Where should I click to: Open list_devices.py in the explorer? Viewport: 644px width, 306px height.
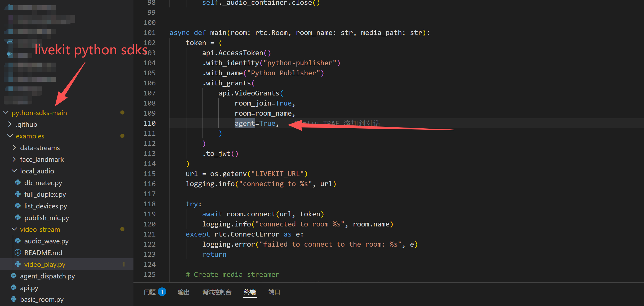coord(46,206)
